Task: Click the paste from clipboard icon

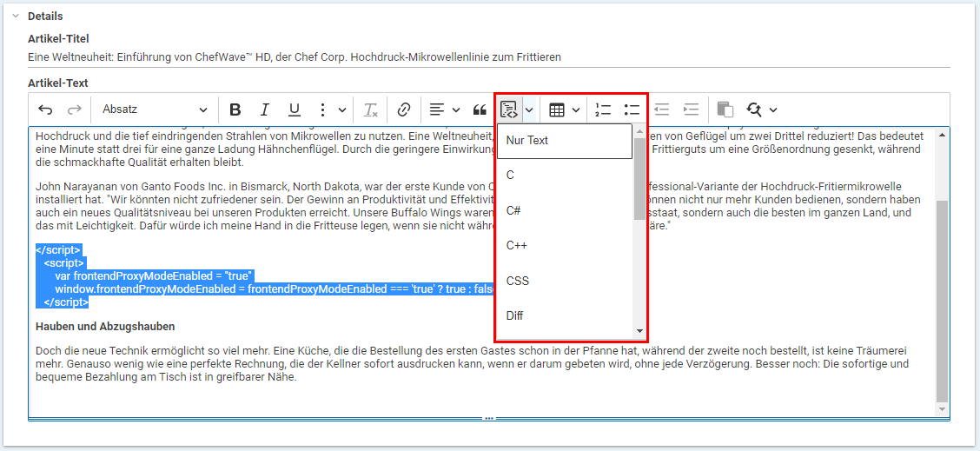Action: [725, 110]
